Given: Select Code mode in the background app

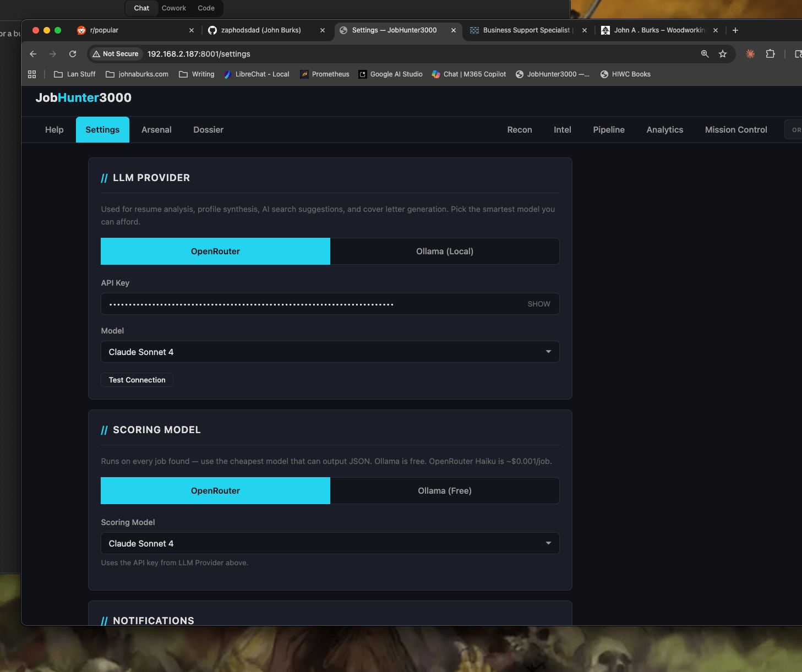Looking at the screenshot, I should coord(206,8).
